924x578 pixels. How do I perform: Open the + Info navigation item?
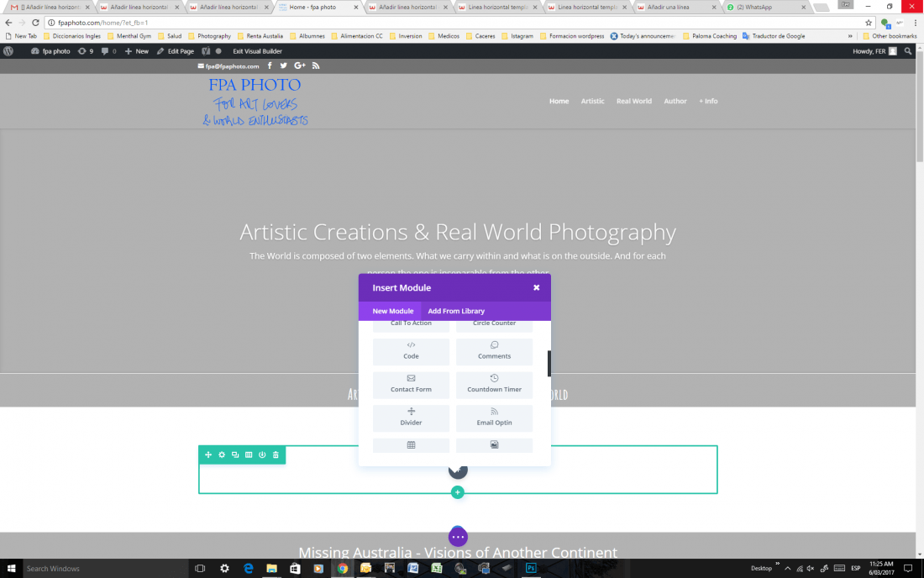pyautogui.click(x=708, y=102)
